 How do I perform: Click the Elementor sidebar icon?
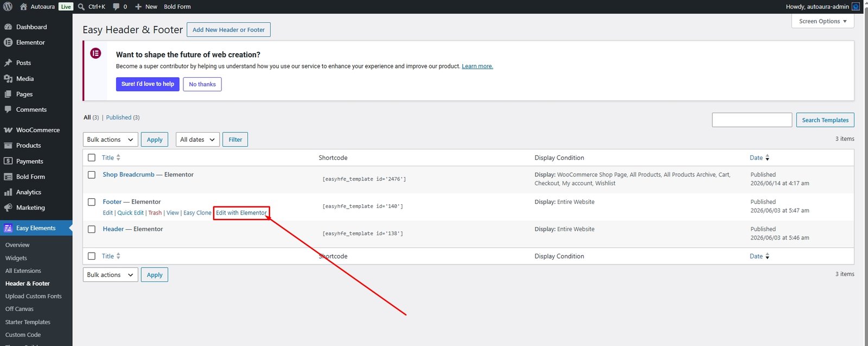click(x=8, y=42)
